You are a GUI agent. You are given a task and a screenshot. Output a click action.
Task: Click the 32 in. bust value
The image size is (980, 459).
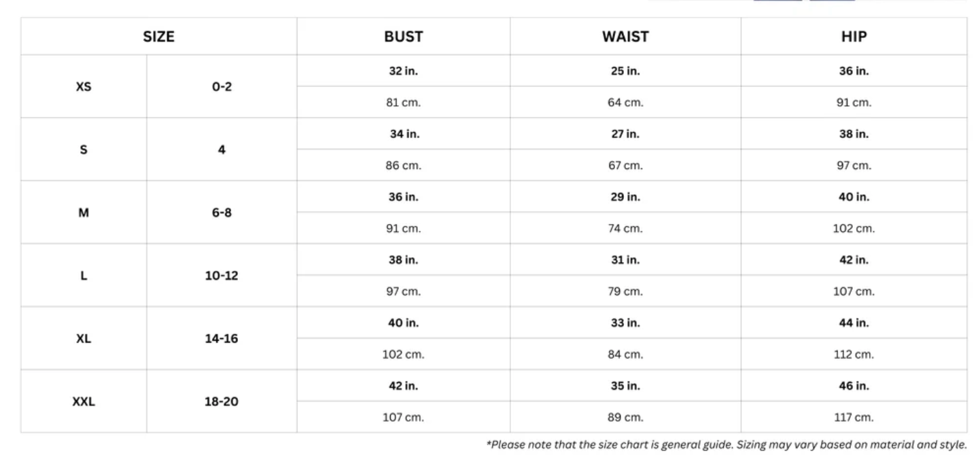404,71
